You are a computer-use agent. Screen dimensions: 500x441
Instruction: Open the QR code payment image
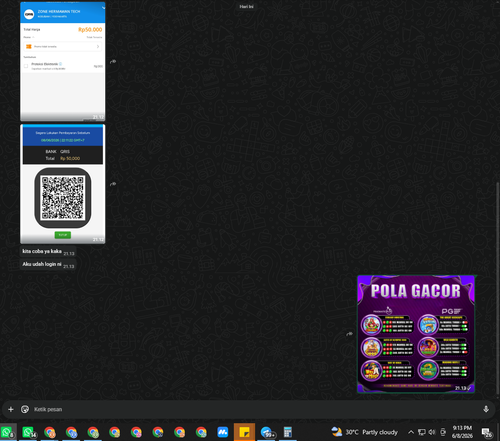pos(63,184)
